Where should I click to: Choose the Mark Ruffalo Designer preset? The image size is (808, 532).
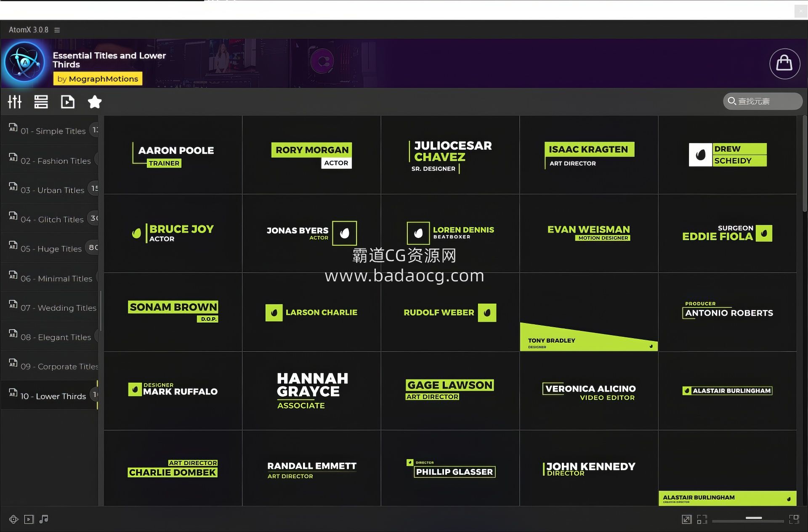[x=173, y=391]
